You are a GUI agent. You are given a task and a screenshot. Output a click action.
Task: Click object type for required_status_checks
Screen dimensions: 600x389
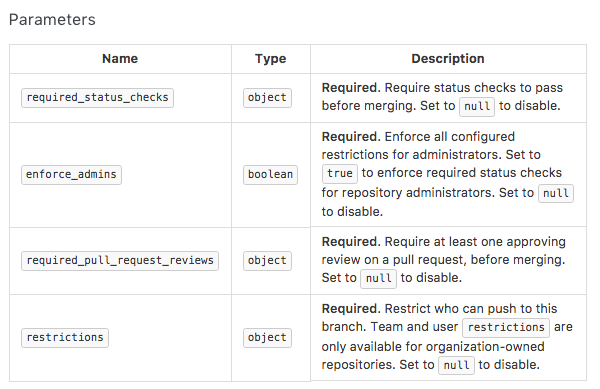click(267, 98)
